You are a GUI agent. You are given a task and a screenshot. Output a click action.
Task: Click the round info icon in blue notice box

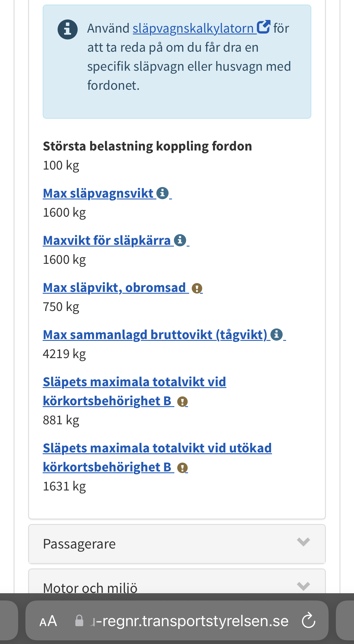67,30
